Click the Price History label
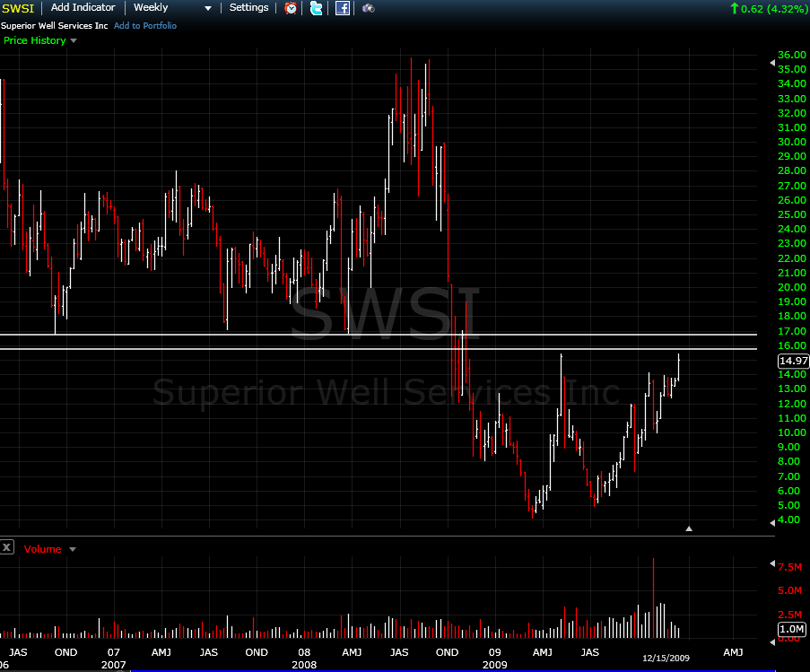Viewport: 810px width, 672px height. [35, 40]
